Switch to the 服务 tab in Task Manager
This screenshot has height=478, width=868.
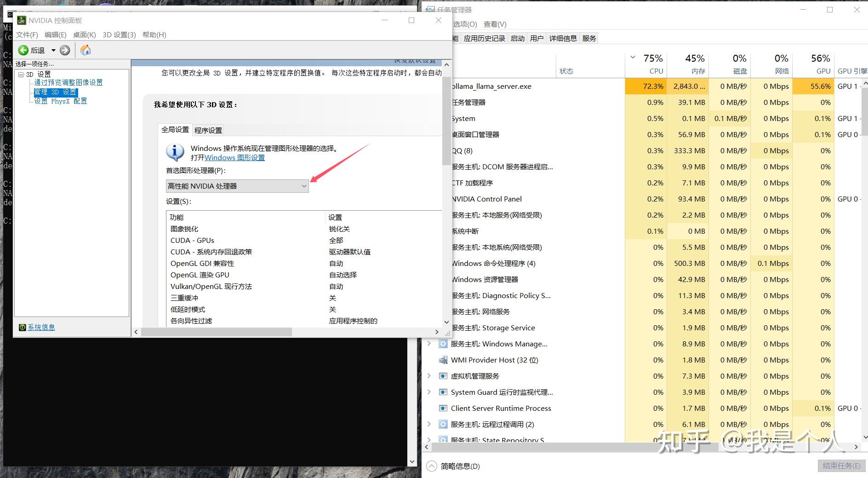(x=588, y=38)
